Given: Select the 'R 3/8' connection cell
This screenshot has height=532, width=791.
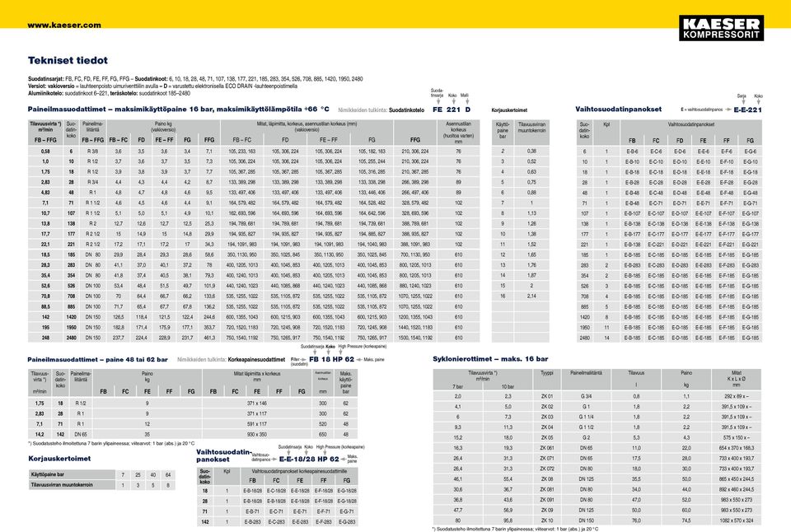Looking at the screenshot, I should coord(93,152).
